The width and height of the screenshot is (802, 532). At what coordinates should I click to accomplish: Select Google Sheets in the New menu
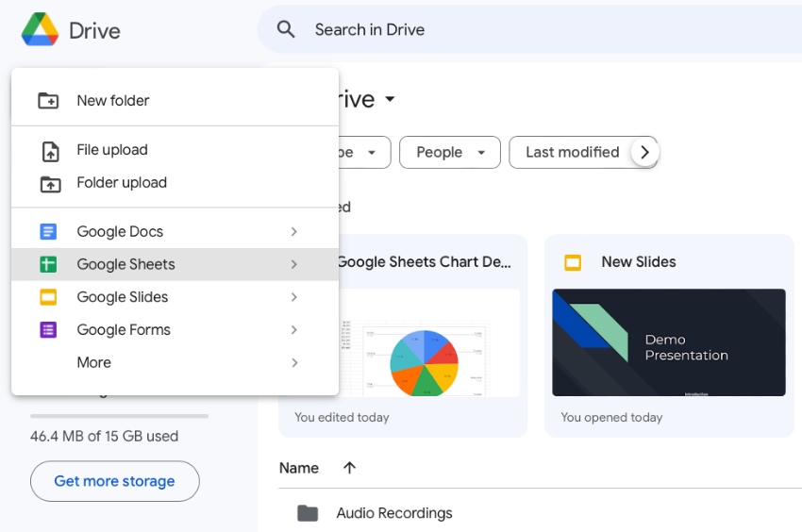(x=175, y=264)
